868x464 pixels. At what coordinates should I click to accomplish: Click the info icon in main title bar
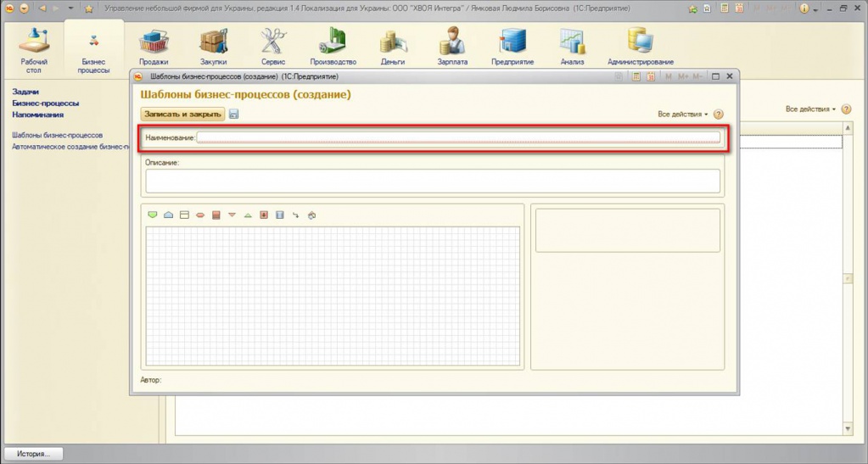pos(804,8)
